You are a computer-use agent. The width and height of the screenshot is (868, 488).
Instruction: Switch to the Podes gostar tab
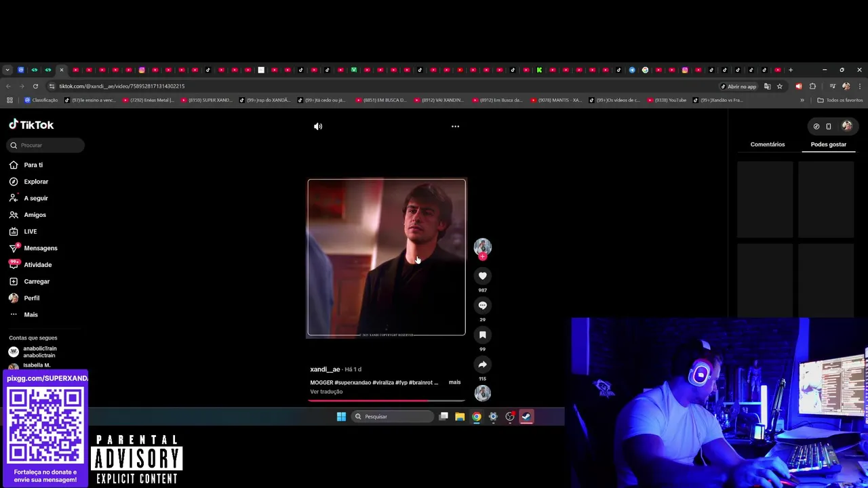click(x=829, y=144)
